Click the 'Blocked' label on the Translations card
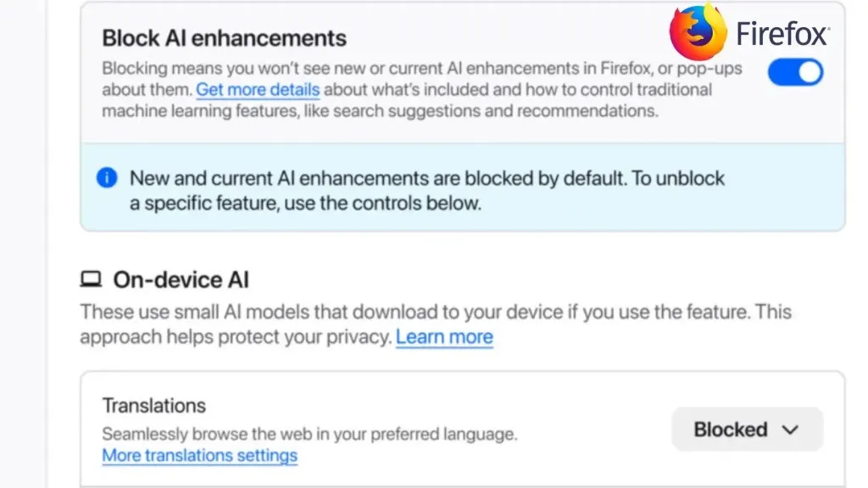The height and width of the screenshot is (488, 868). coord(730,429)
